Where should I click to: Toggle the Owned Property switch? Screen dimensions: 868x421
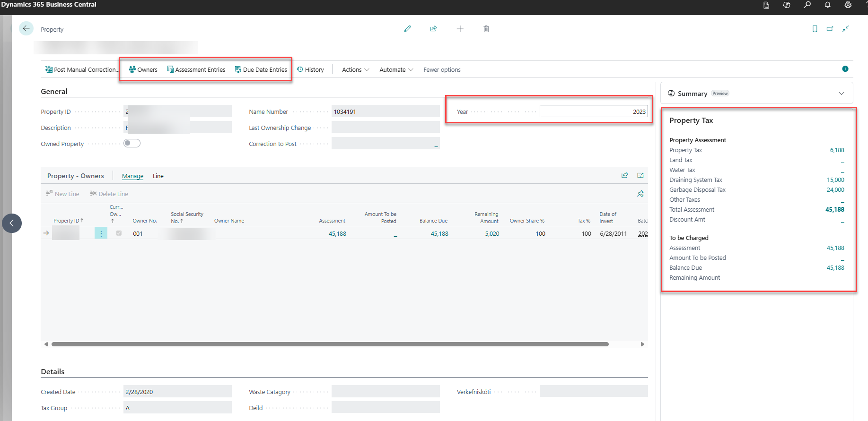(132, 143)
